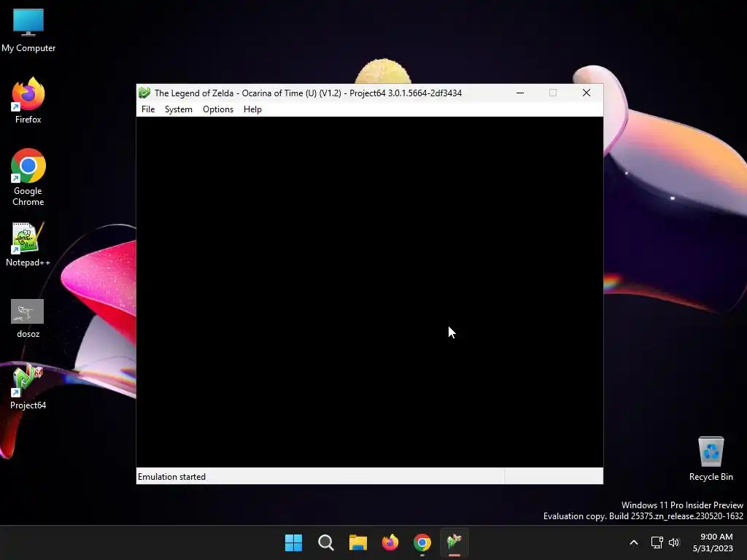747x560 pixels.
Task: Launch Firefox from the taskbar
Action: (390, 542)
